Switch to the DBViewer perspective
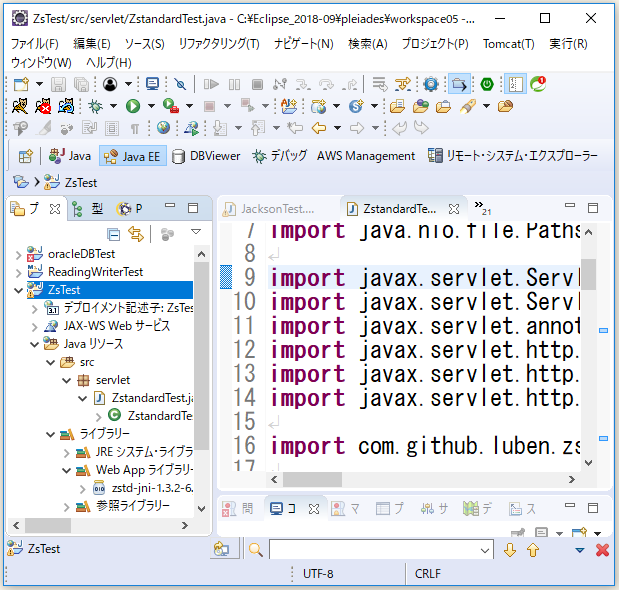This screenshot has height=590, width=619. (x=206, y=156)
